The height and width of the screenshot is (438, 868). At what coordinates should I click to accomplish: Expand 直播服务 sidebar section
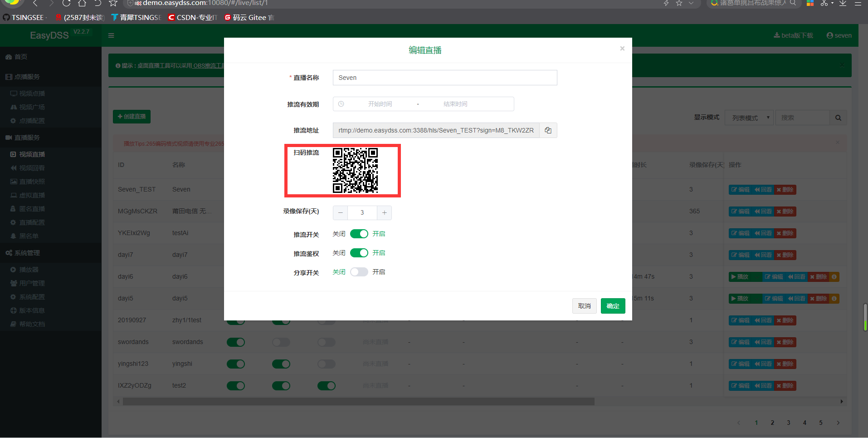click(x=23, y=138)
